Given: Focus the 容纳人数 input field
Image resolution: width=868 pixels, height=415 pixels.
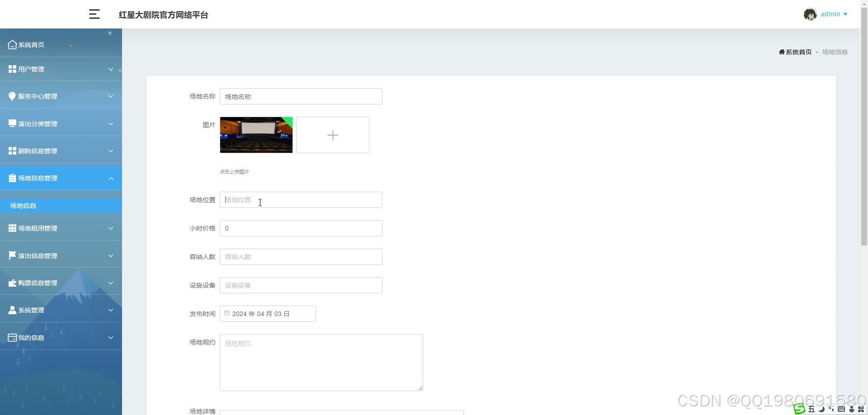Looking at the screenshot, I should (x=301, y=257).
